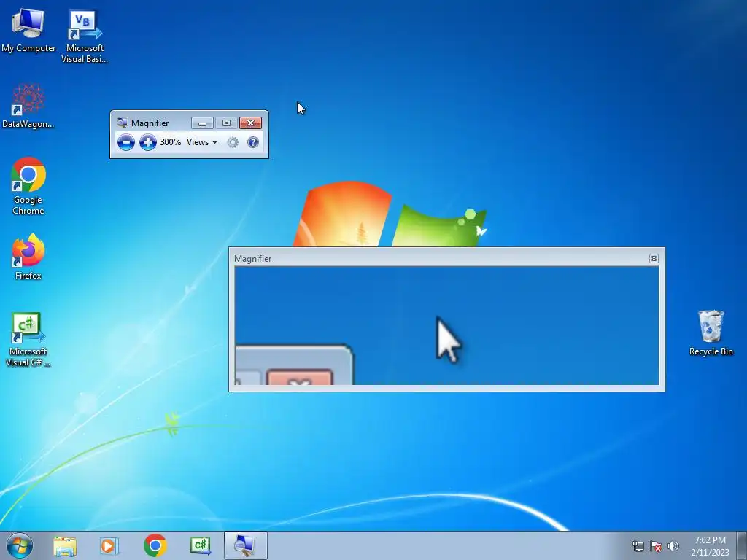This screenshot has width=747, height=560.
Task: Open the network tray icon
Action: point(638,546)
